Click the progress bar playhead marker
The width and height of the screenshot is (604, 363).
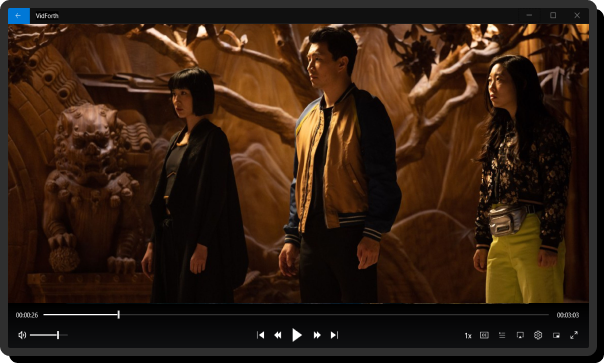click(119, 315)
